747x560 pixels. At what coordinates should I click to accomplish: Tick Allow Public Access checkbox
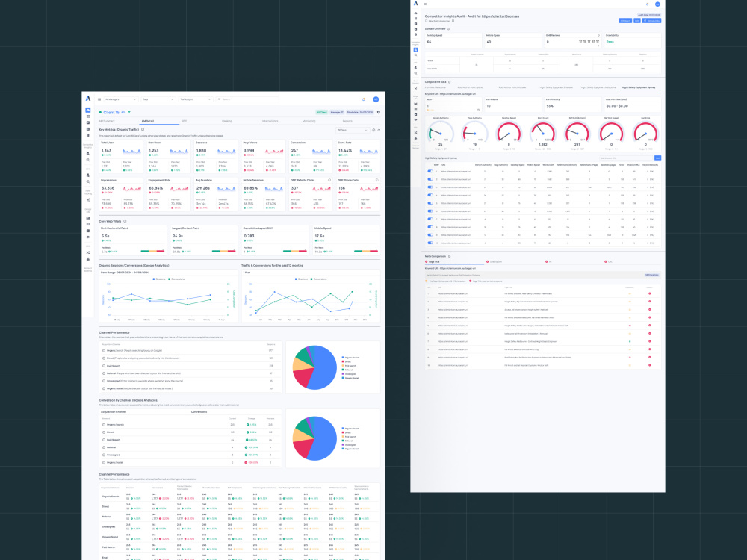(427, 21)
